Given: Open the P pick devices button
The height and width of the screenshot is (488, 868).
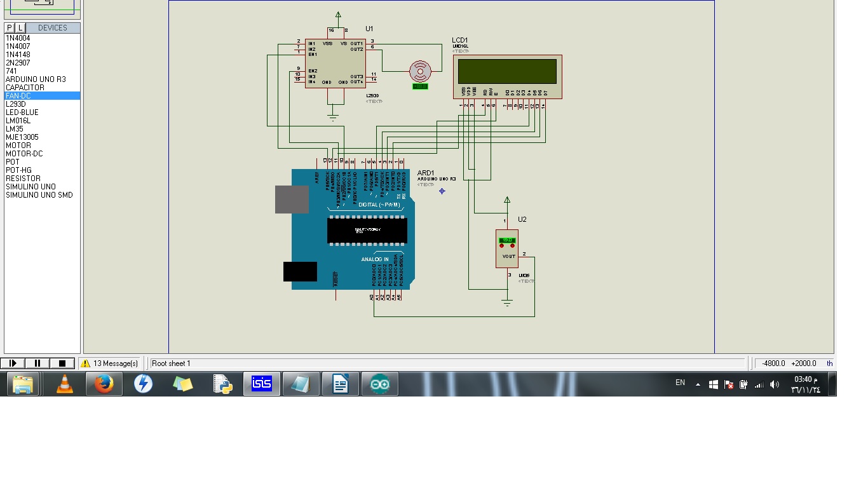Looking at the screenshot, I should pos(10,28).
